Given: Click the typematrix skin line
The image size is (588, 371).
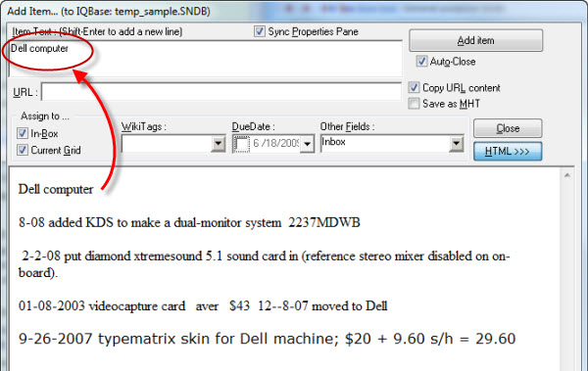Looking at the screenshot, I should pyautogui.click(x=267, y=339).
